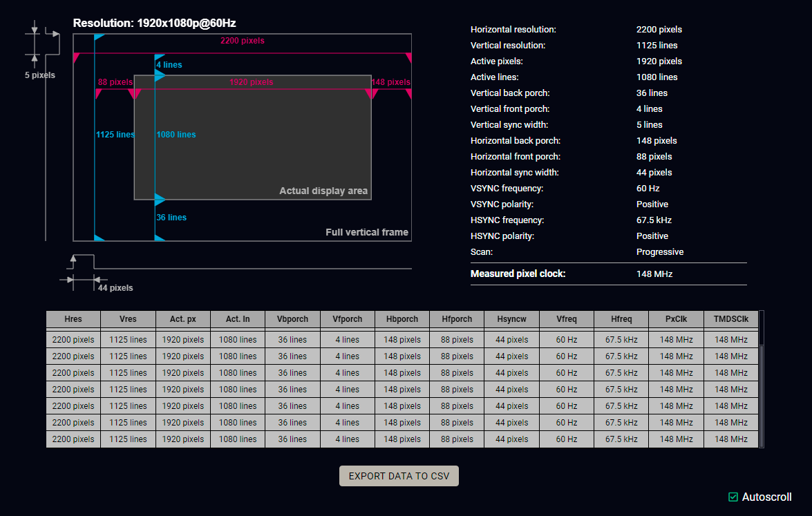Click the Vres column header

tap(128, 319)
